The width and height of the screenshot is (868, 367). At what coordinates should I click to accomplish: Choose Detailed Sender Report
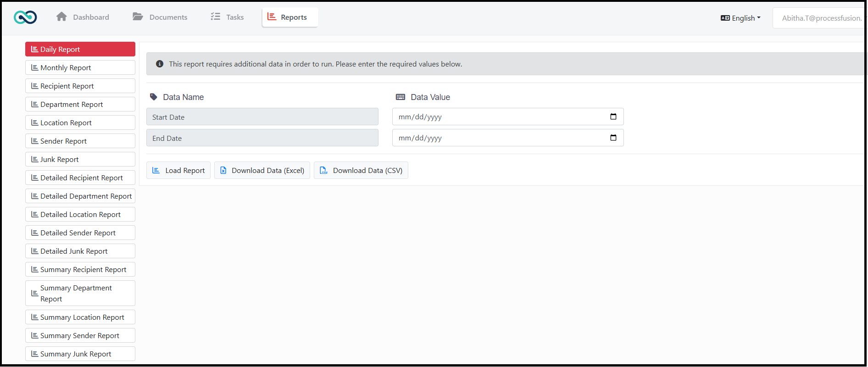click(x=80, y=233)
